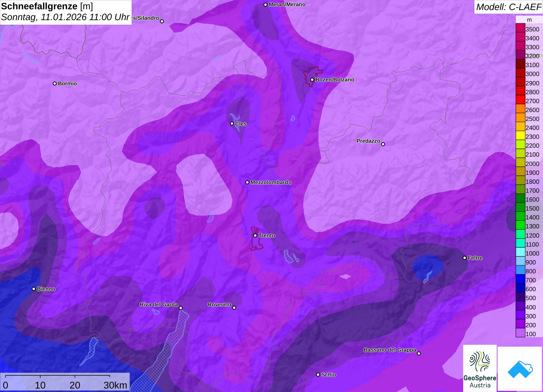
Task: Click the 100 m legend color swatch
Action: pyautogui.click(x=520, y=333)
